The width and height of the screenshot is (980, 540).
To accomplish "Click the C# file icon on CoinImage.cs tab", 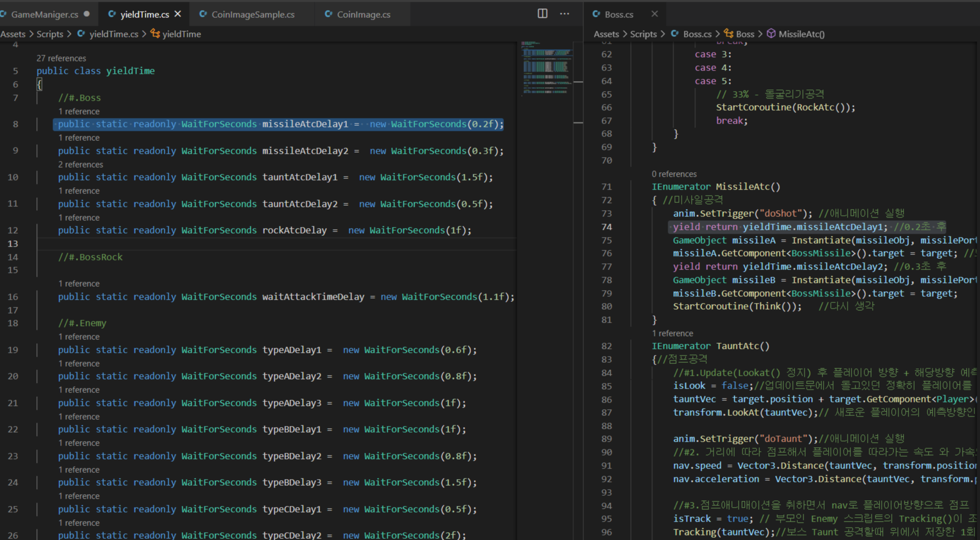I will tap(329, 14).
